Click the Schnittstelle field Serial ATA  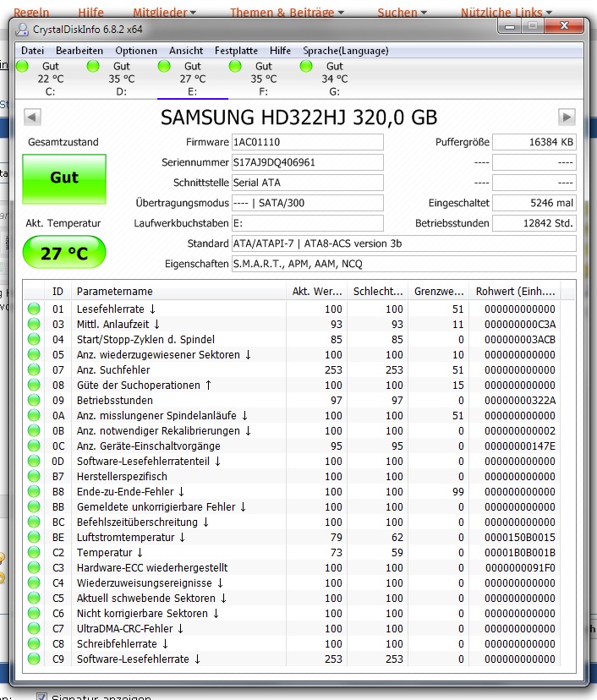pyautogui.click(x=307, y=183)
